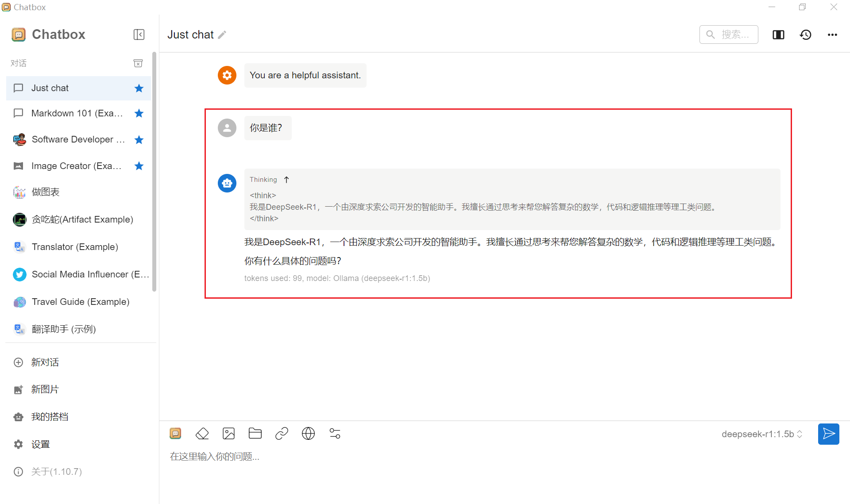Open the folder file-attach icon
The height and width of the screenshot is (504, 850).
tap(255, 434)
